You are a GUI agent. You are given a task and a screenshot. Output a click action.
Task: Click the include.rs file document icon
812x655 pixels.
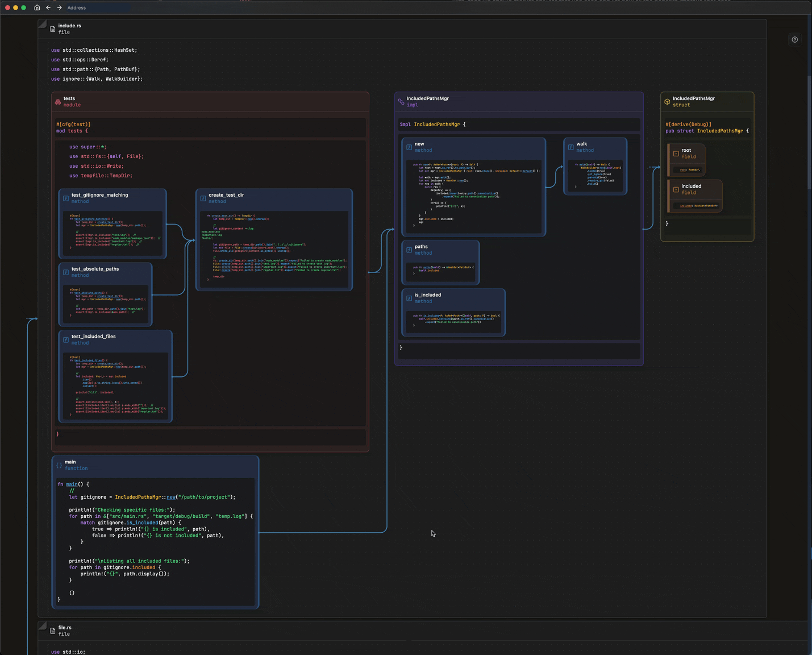coord(53,29)
